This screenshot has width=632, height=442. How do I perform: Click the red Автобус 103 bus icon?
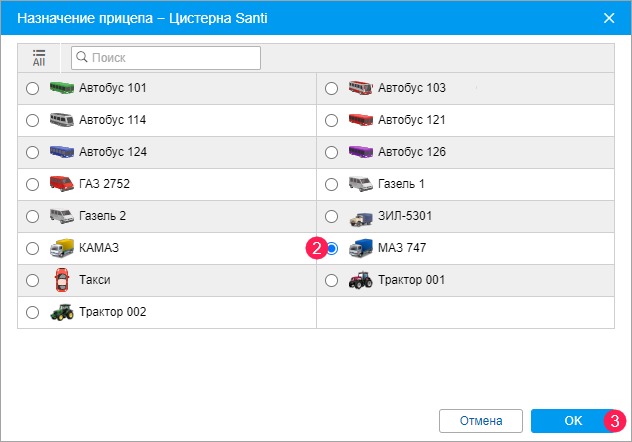click(x=361, y=88)
